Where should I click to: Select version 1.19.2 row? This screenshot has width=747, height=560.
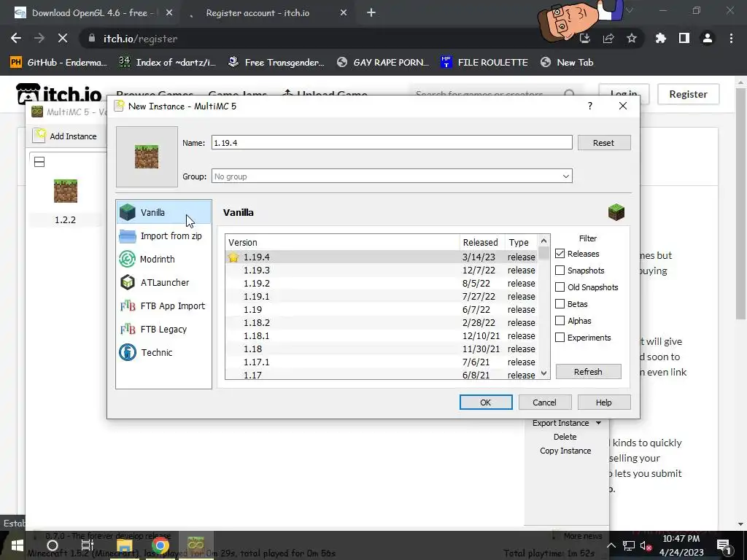click(x=382, y=283)
